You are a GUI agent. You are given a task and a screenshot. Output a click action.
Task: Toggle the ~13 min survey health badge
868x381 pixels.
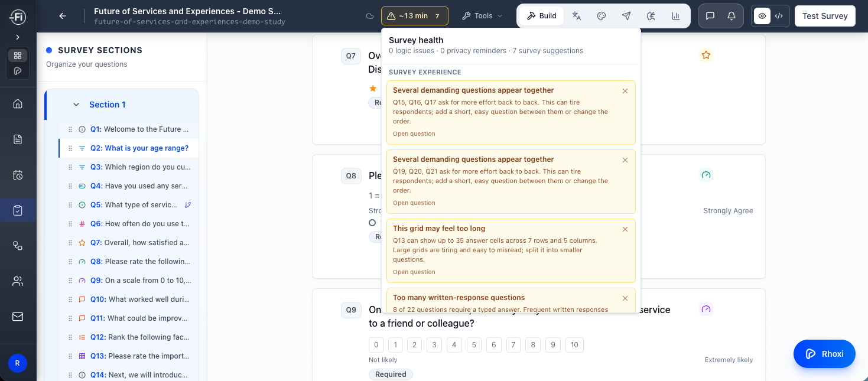coord(415,16)
